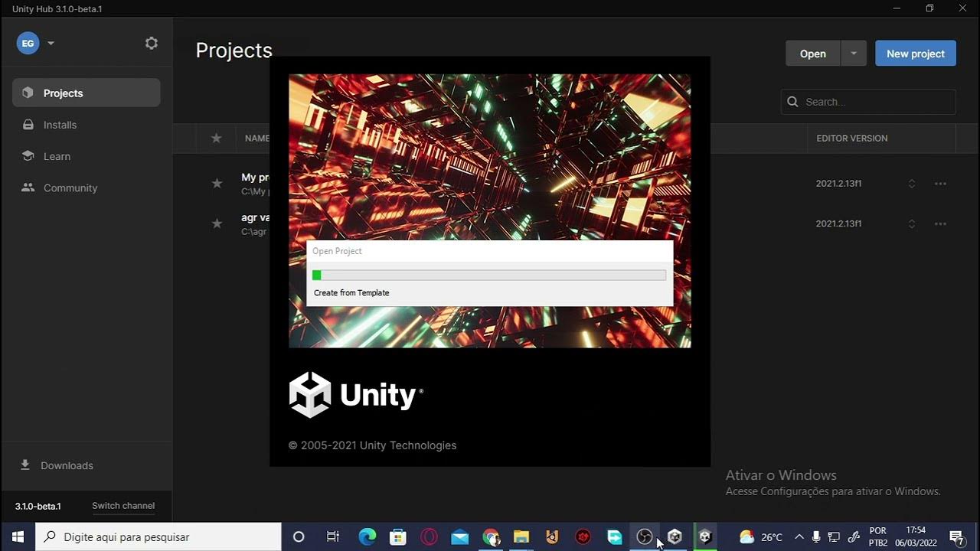Click the Installs lock icon in sidebar
Viewport: 980px width, 551px height.
pyautogui.click(x=28, y=125)
